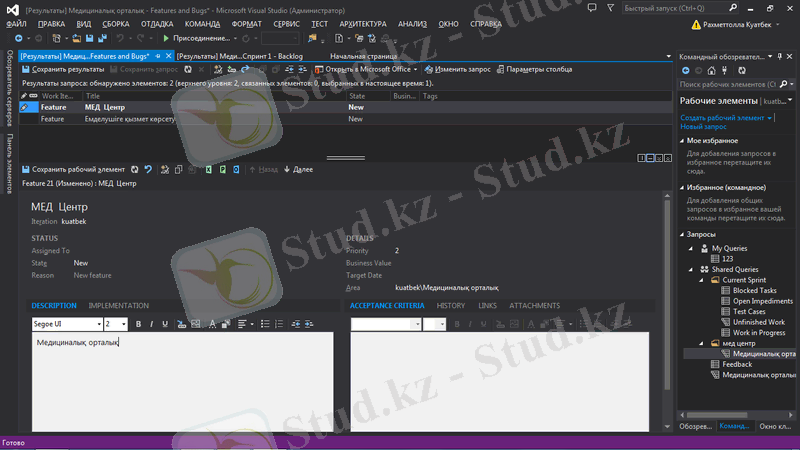Go back in Team Explorer navigation
The image size is (800, 450).
[x=686, y=70]
